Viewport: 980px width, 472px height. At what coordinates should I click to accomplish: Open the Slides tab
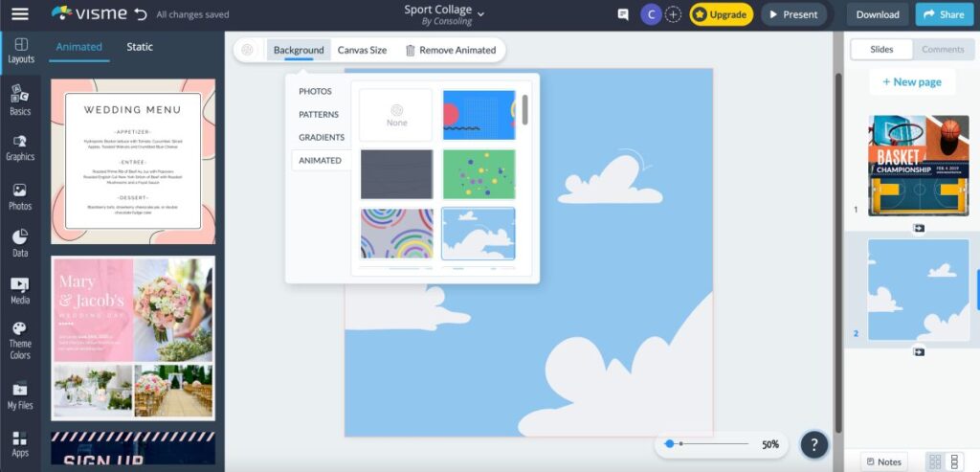click(881, 50)
